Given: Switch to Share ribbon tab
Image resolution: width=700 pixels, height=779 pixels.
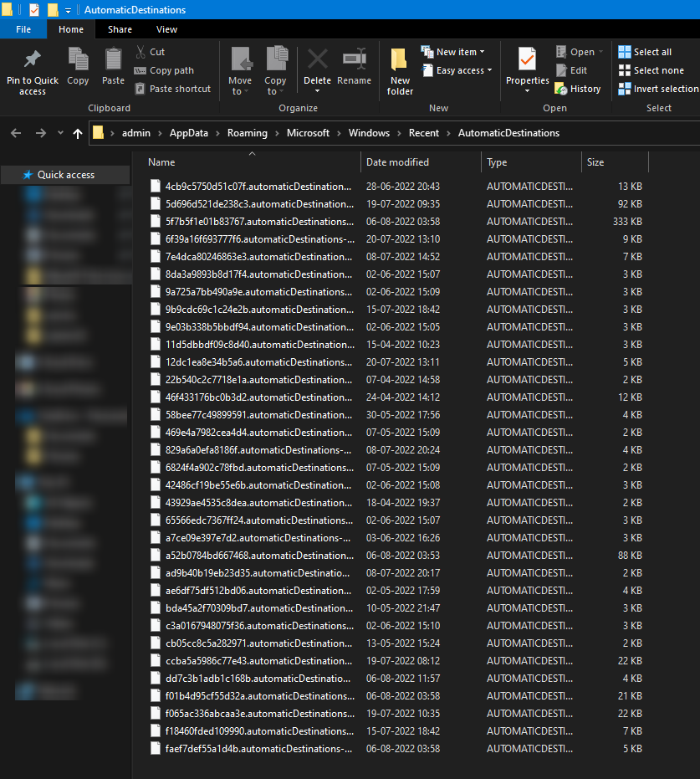Looking at the screenshot, I should pos(120,29).
